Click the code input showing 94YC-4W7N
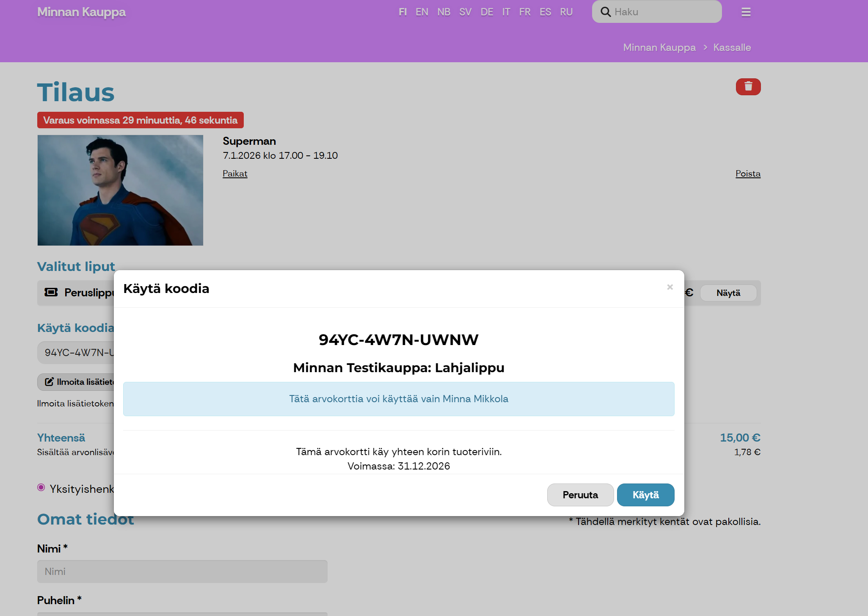 (75, 353)
